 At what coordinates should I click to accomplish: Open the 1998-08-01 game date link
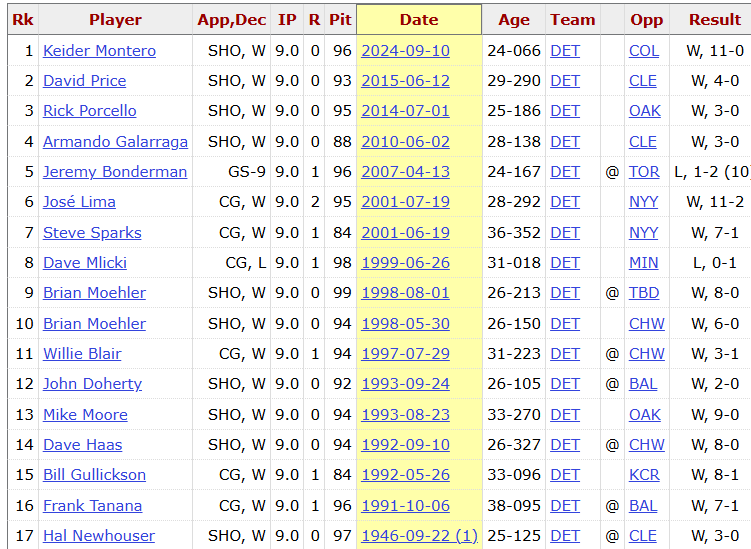(x=405, y=293)
